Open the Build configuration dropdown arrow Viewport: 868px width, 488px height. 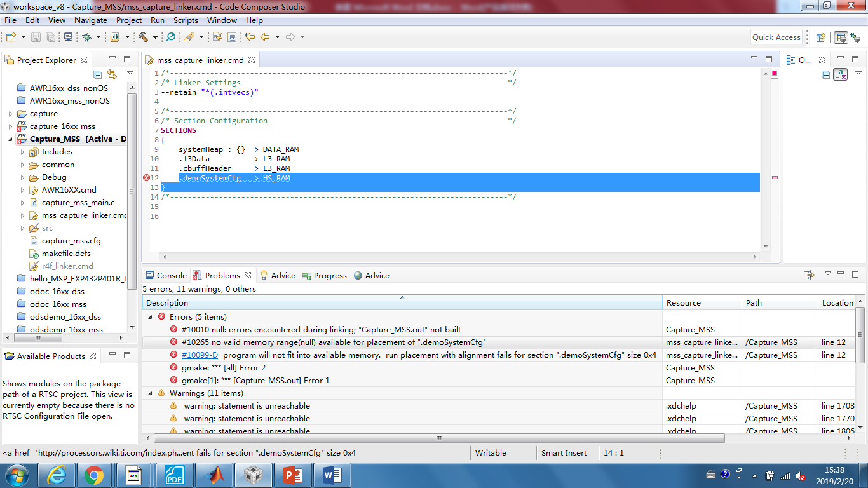tap(155, 37)
